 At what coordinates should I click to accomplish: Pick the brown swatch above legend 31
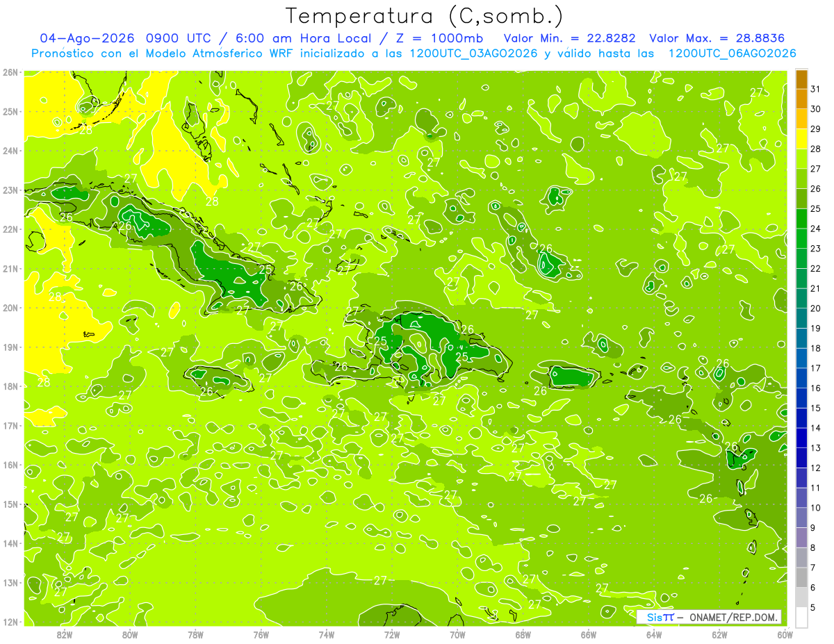click(x=801, y=79)
